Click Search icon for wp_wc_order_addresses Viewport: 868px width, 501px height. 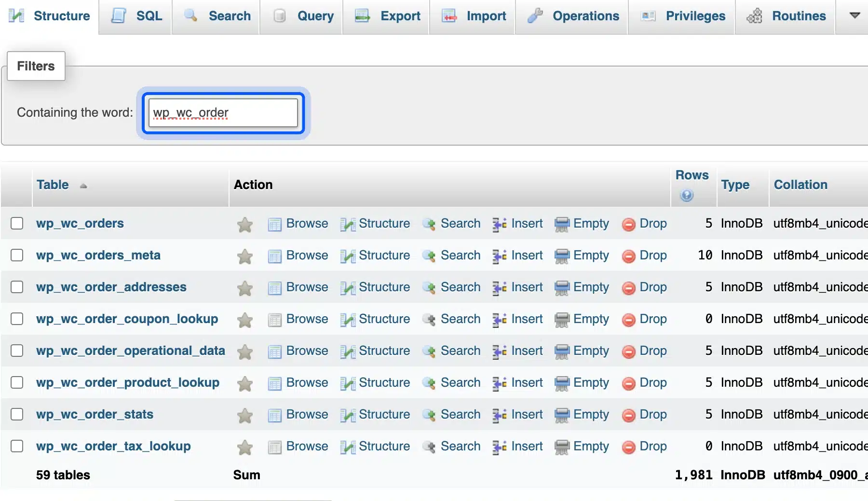point(429,288)
